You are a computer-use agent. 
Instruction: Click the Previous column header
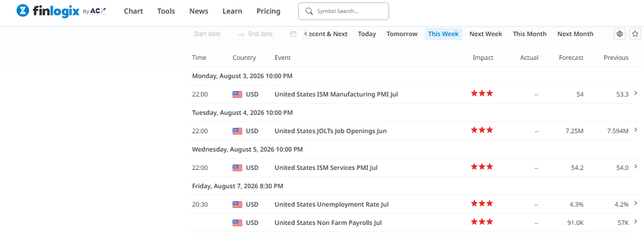(616, 57)
